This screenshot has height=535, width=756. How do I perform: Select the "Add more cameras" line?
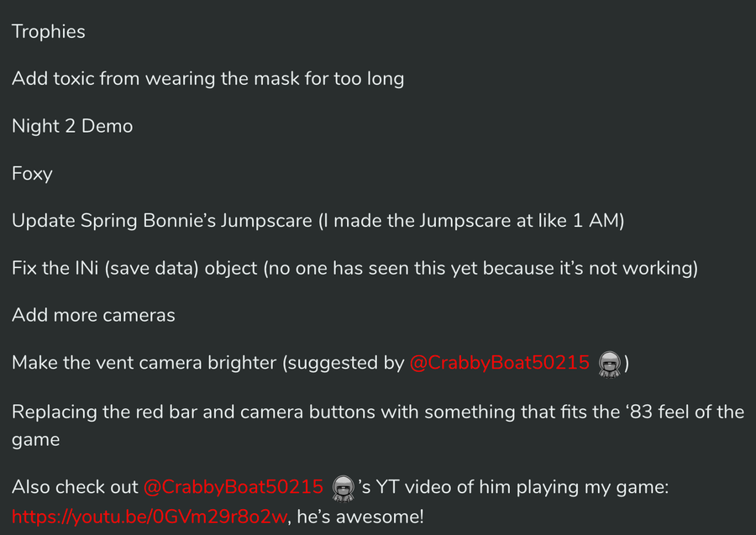click(x=93, y=316)
